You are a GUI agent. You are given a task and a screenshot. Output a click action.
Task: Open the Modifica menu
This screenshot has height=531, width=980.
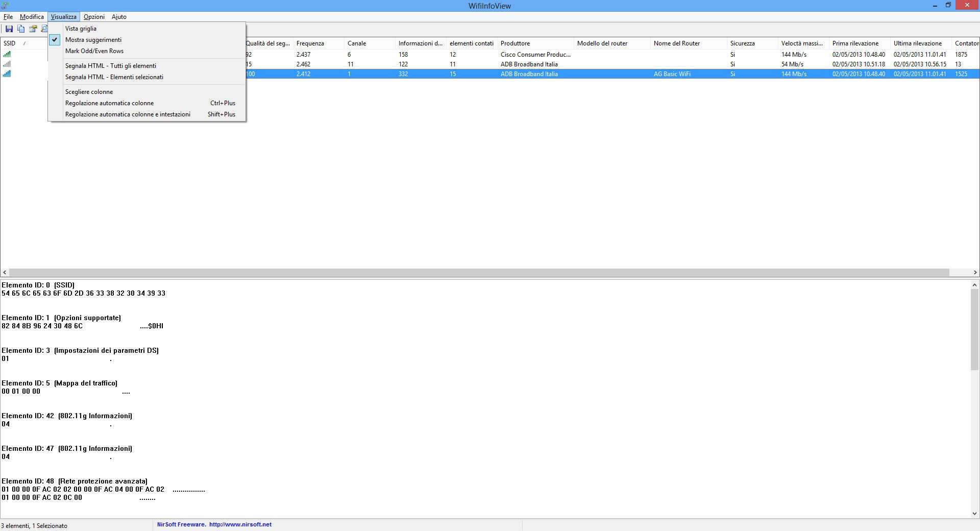[x=32, y=17]
